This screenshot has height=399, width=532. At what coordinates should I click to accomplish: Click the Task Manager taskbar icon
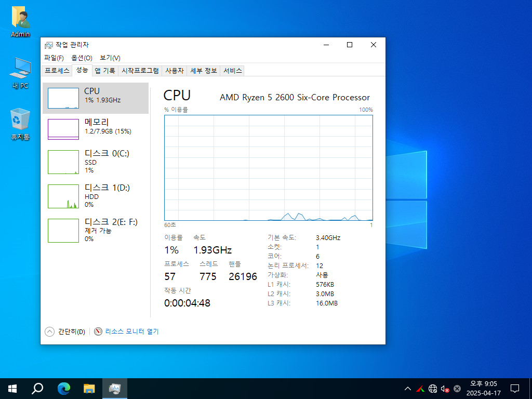115,389
